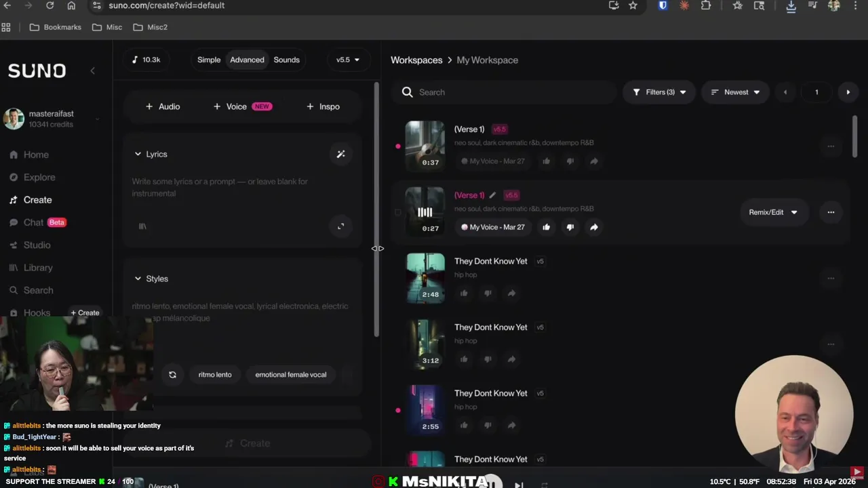Dislike the first (Verse 1) 0:37 song

[x=570, y=161]
